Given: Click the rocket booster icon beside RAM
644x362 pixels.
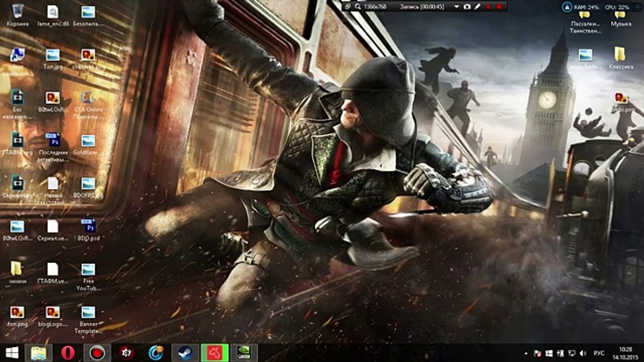Looking at the screenshot, I should point(567,7).
